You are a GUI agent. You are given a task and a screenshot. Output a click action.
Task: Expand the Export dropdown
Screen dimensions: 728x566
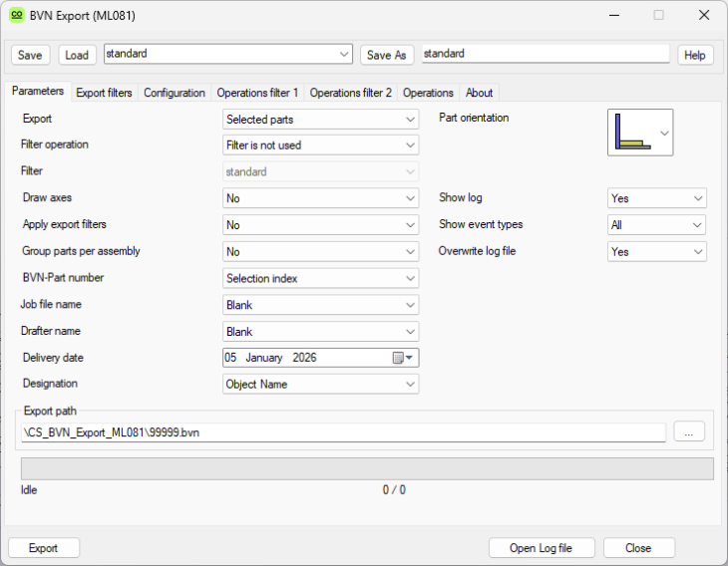[x=320, y=120]
